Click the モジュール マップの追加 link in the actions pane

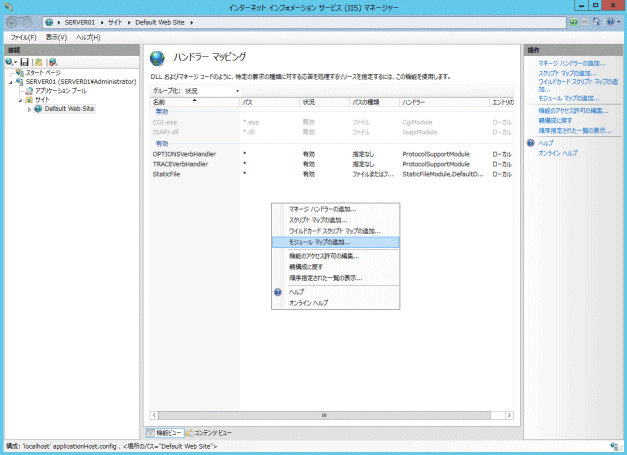(569, 98)
